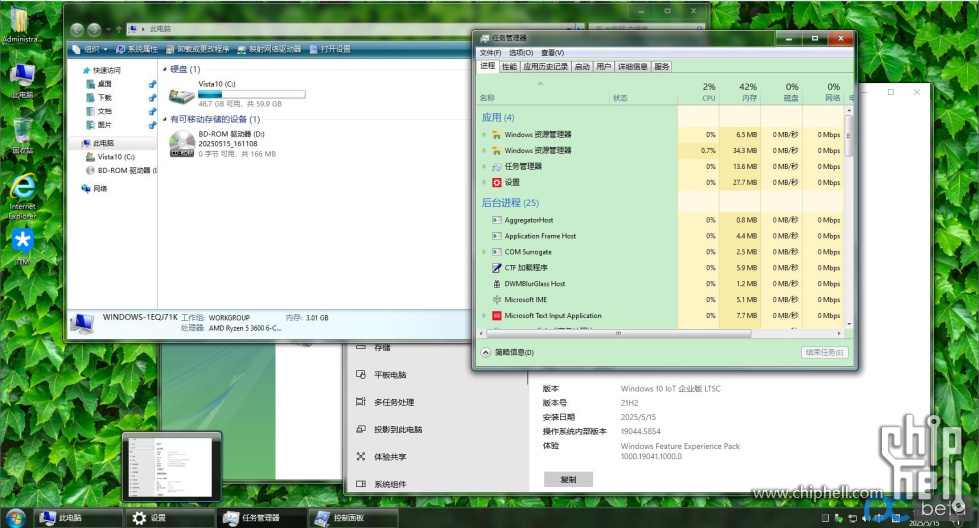Collapse Task Manager with 简略信息(D)

click(x=508, y=353)
